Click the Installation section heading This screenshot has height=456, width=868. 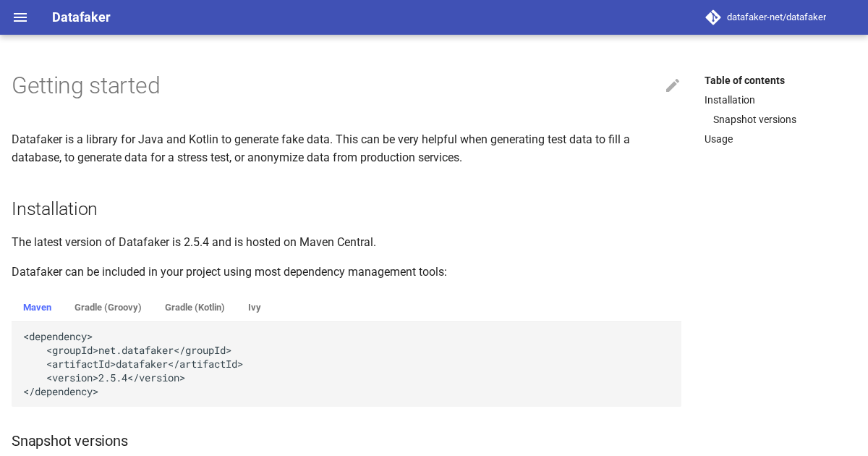[x=54, y=209]
